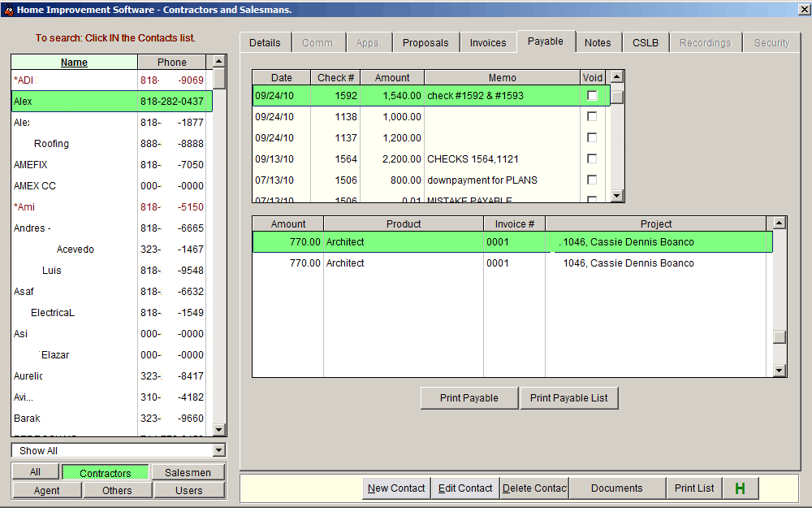Click the products table scrollbar thumb
Viewport: 812px width, 512px height.
pyautogui.click(x=780, y=336)
